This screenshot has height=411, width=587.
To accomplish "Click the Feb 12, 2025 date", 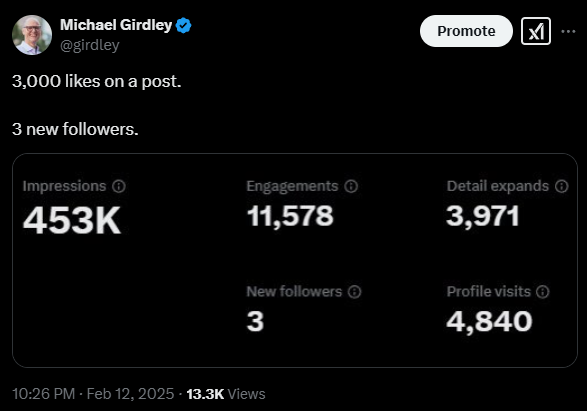I will pyautogui.click(x=130, y=394).
